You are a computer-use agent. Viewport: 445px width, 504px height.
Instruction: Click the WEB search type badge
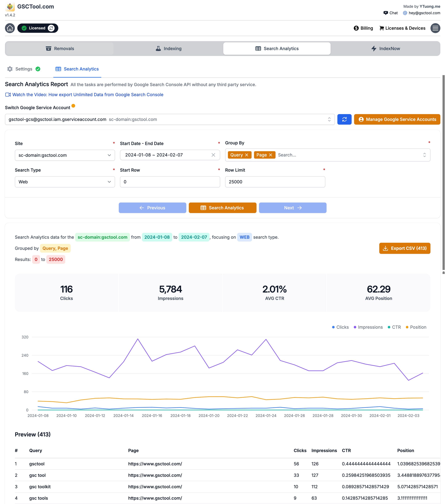244,237
